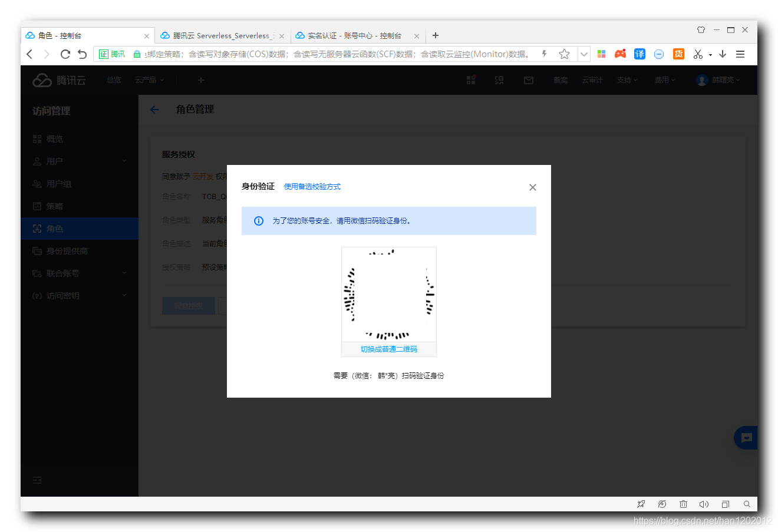Bookmark page with star icon
The width and height of the screenshot is (778, 532).
[x=564, y=54]
